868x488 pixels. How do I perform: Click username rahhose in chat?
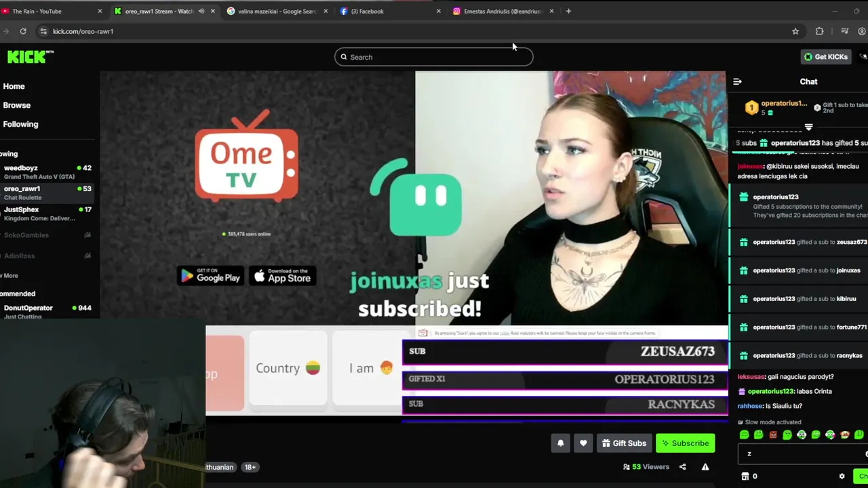point(750,406)
